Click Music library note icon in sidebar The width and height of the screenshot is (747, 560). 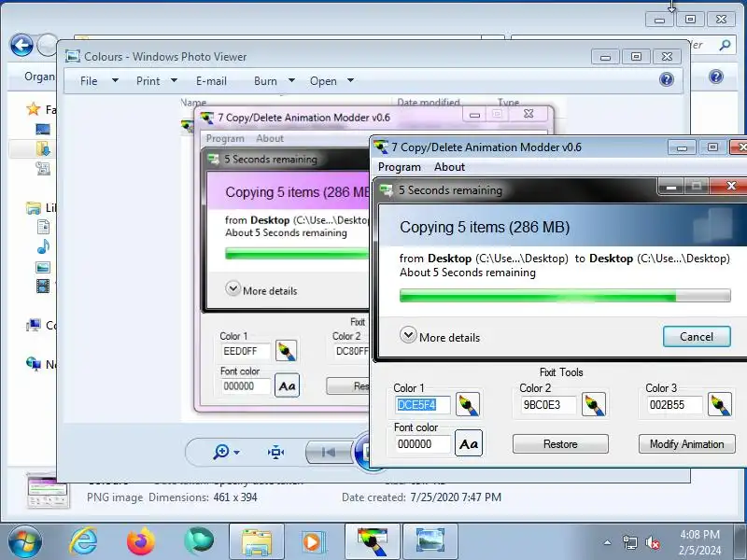click(43, 246)
